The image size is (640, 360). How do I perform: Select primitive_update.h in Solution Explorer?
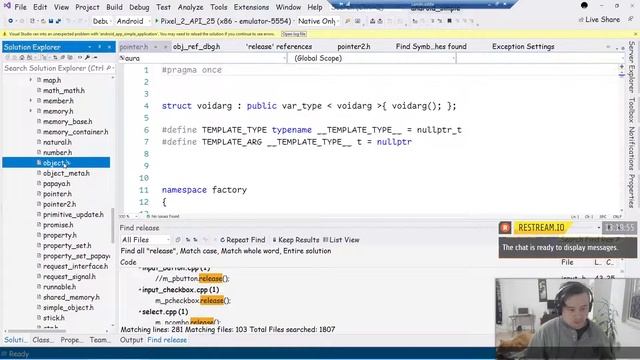pyautogui.click(x=73, y=214)
